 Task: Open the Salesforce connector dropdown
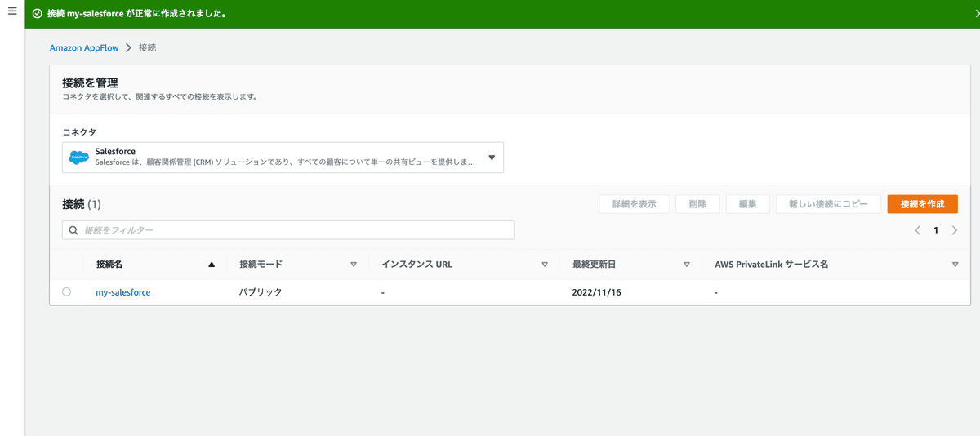click(x=283, y=158)
